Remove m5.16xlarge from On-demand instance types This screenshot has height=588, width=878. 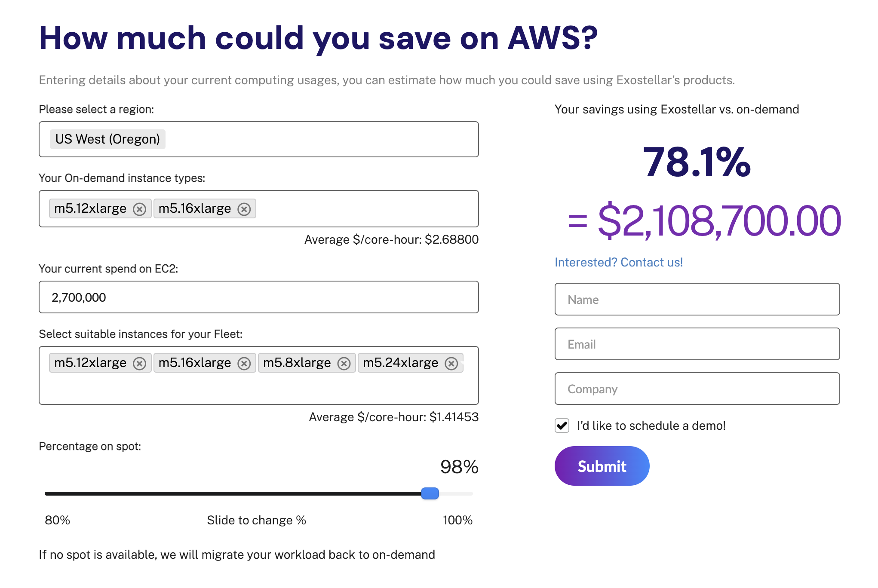point(244,209)
